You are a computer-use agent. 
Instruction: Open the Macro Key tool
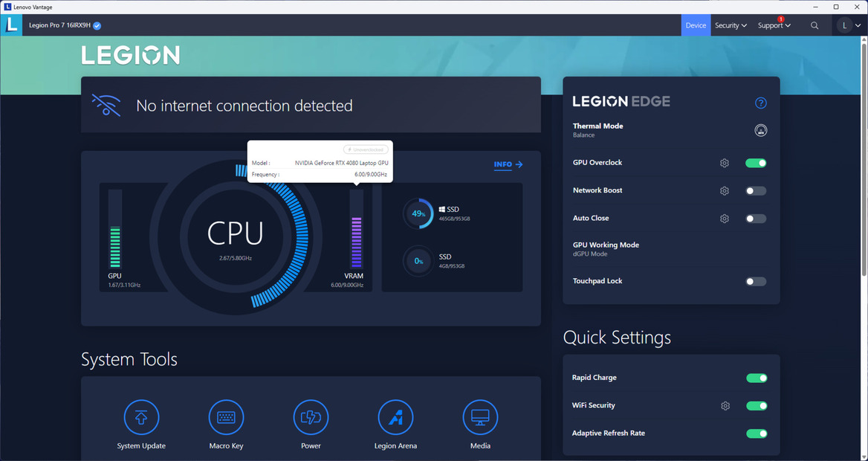coord(226,417)
